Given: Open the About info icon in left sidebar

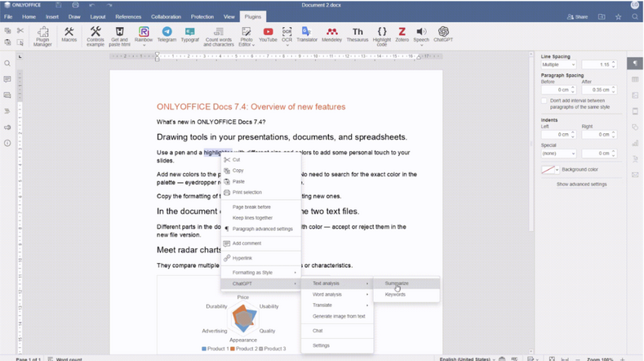Looking at the screenshot, I should click(7, 143).
